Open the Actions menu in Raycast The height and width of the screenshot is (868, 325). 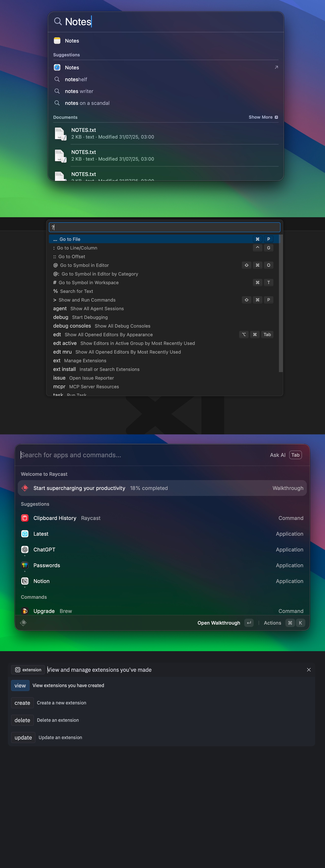[272, 623]
